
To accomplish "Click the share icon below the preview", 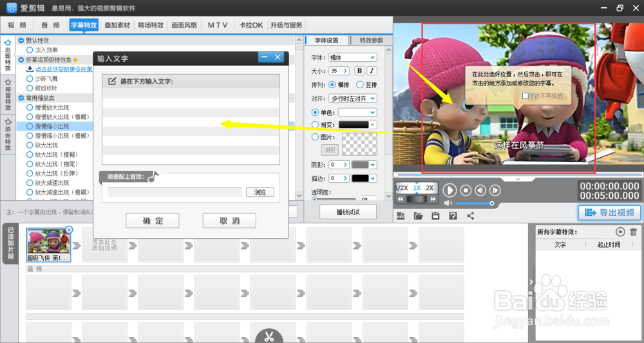I will pyautogui.click(x=470, y=216).
